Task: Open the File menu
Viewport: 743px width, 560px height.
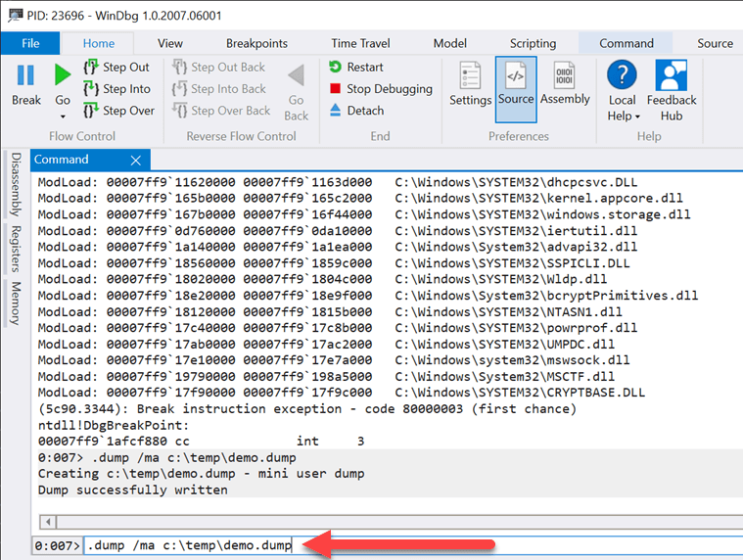Action: pyautogui.click(x=30, y=43)
